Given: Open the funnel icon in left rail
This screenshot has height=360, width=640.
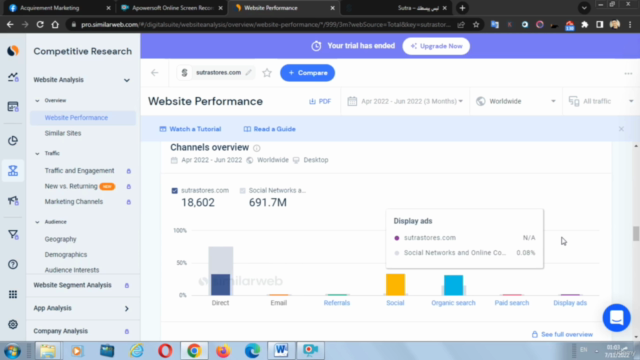Looking at the screenshot, I should click(13, 234).
